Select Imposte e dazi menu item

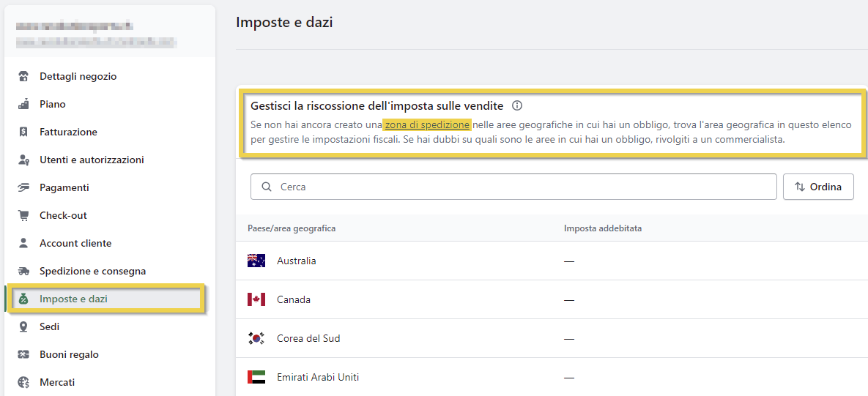pyautogui.click(x=73, y=299)
